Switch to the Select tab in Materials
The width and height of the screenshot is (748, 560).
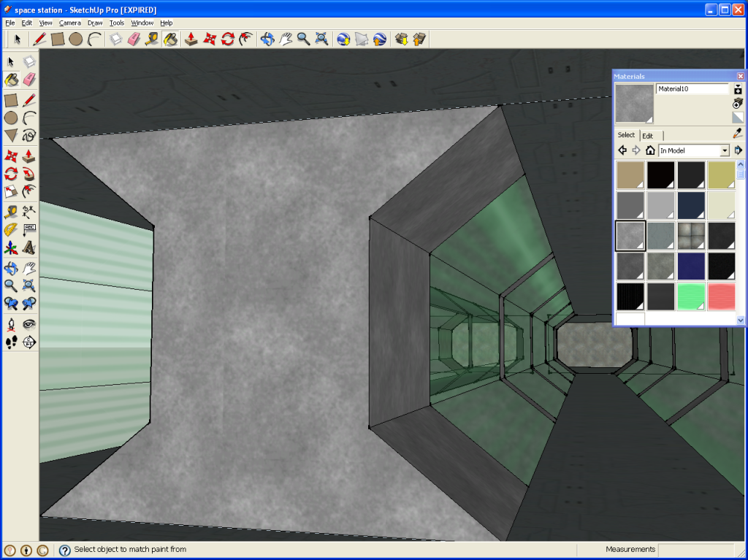626,135
